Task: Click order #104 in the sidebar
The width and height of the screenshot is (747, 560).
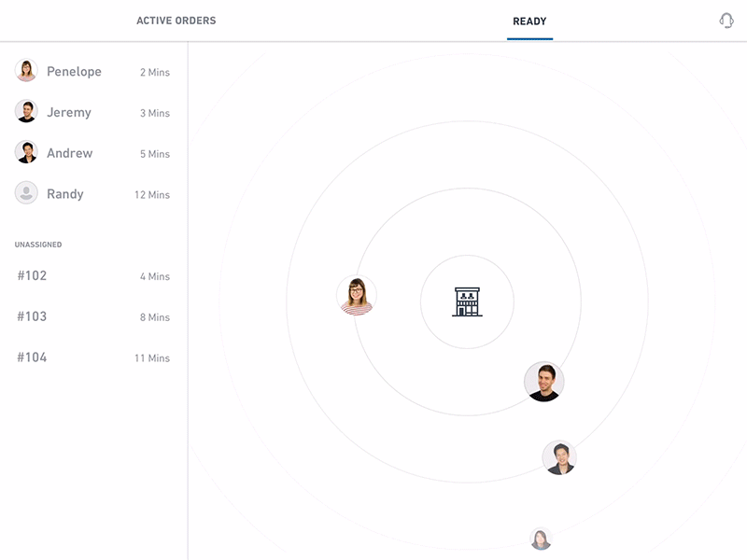Action: point(30,357)
